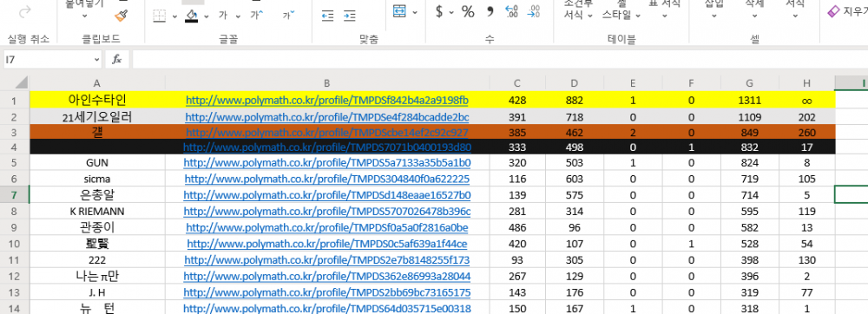Image resolution: width=868 pixels, height=314 pixels.
Task: Open the Fill Color dropdown arrow
Action: pyautogui.click(x=207, y=16)
